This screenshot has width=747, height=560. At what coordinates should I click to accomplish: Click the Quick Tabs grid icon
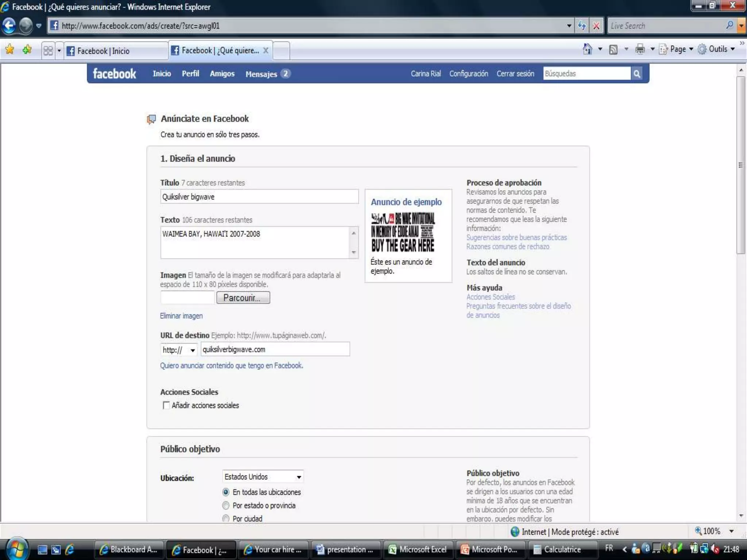48,50
